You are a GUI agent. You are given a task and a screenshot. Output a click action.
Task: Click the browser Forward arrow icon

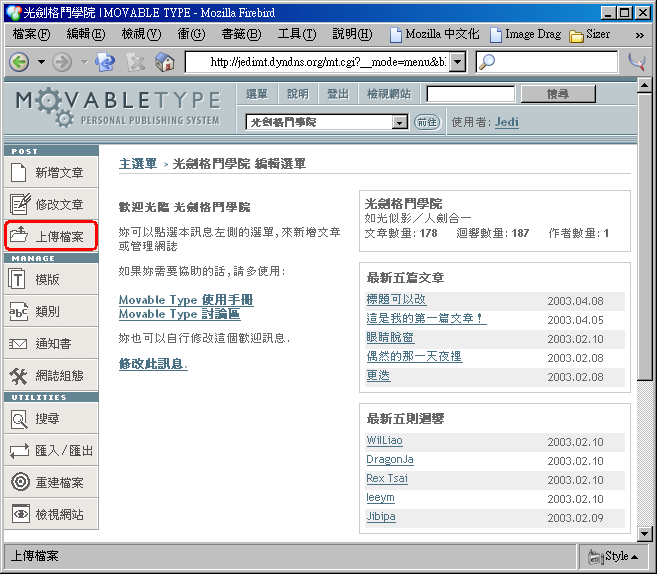pyautogui.click(x=62, y=62)
